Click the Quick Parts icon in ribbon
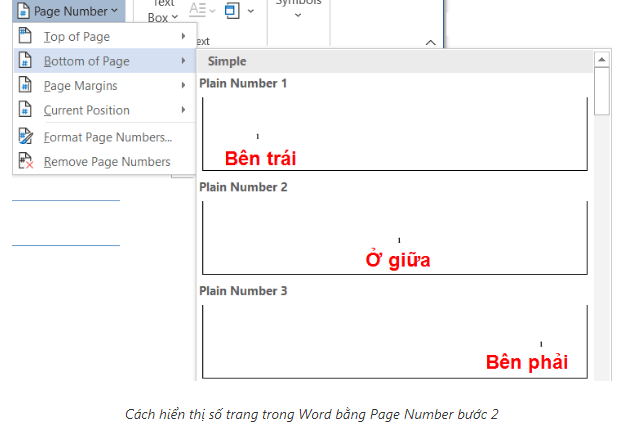Screen dimensions: 618x425 tap(231, 11)
